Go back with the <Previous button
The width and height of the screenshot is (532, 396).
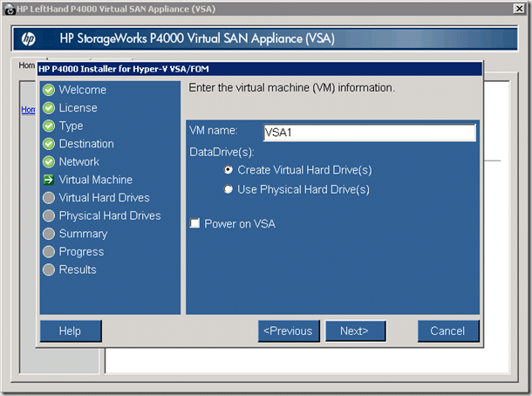[x=289, y=331]
